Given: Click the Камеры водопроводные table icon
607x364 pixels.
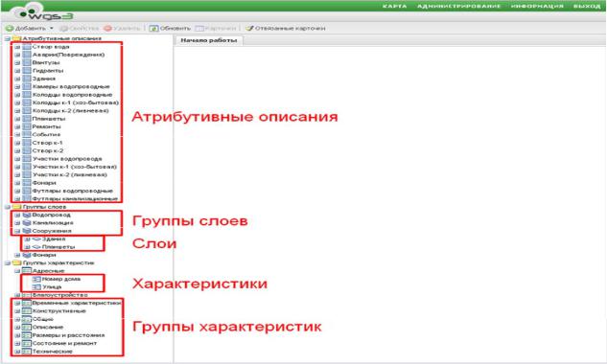Looking at the screenshot, I should (x=26, y=86).
